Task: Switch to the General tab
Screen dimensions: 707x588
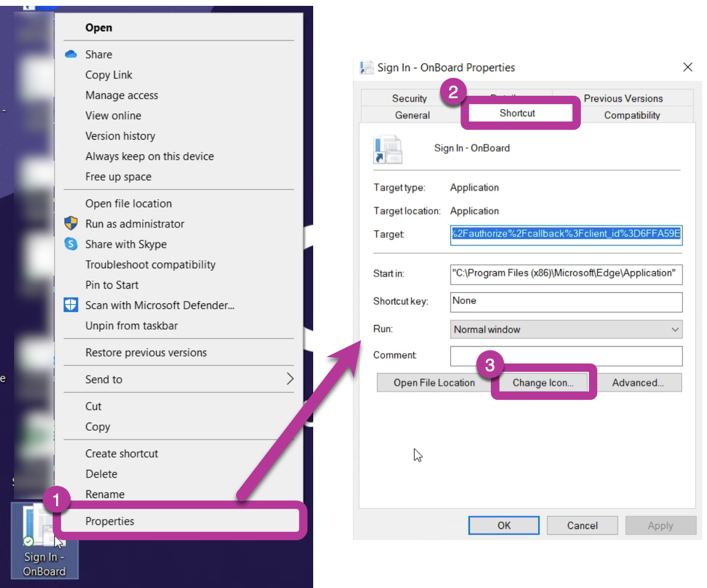Action: point(412,115)
